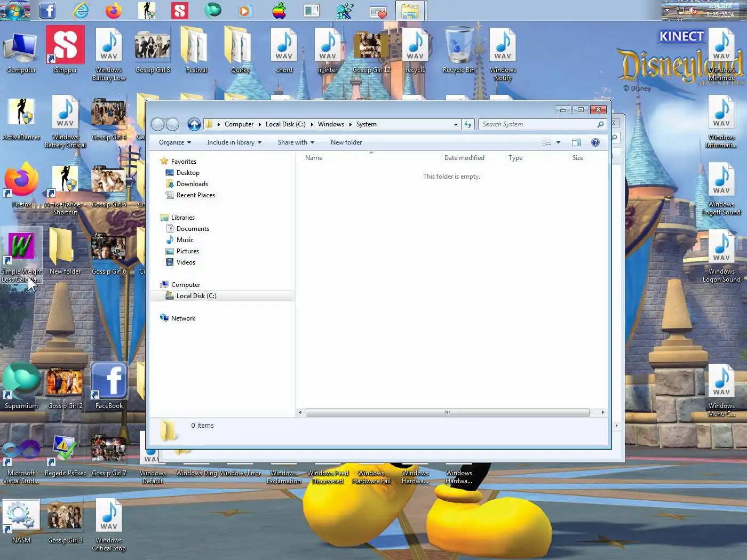Viewport: 747px width, 560px height.
Task: Select Recent Places in navigation pane
Action: [x=195, y=195]
